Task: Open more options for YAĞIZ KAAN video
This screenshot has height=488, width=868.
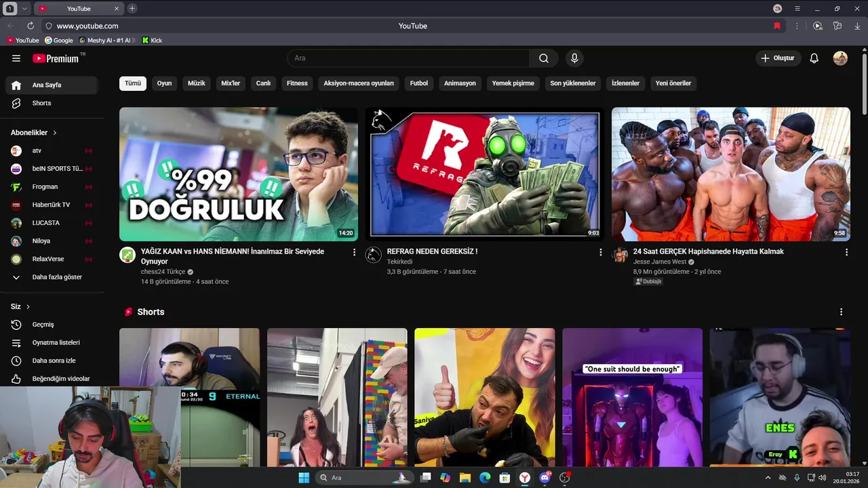Action: (x=354, y=252)
